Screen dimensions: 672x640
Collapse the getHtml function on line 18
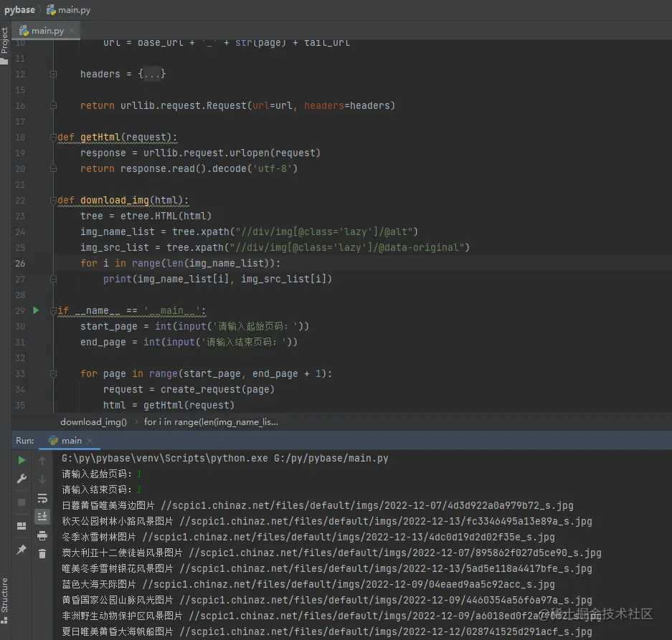(x=53, y=137)
